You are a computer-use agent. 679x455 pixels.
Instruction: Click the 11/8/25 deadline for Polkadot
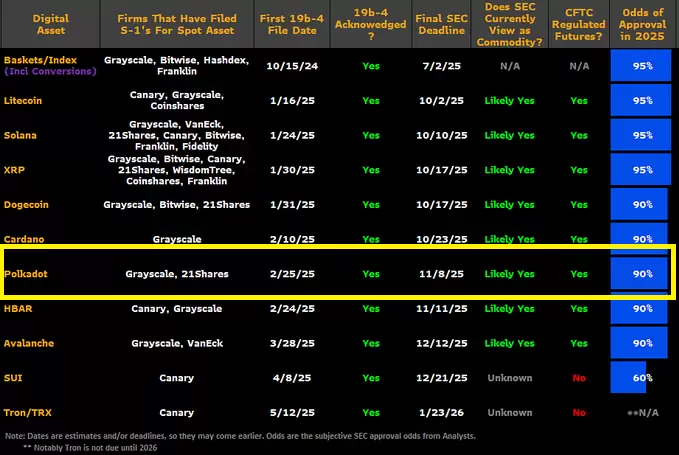pos(442,274)
